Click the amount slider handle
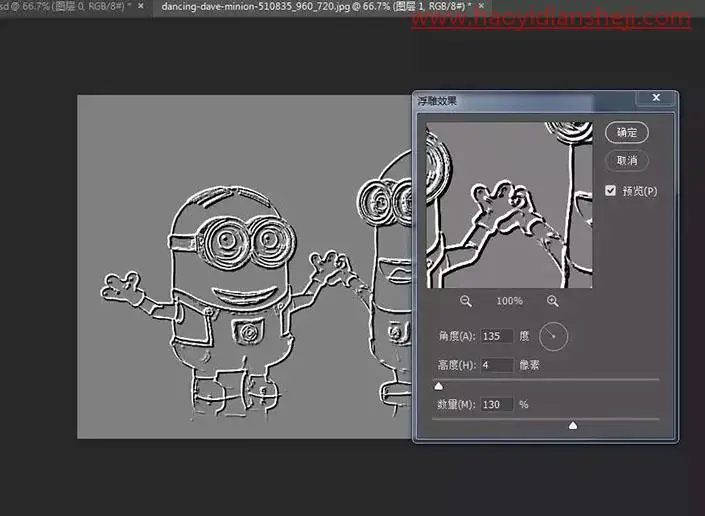 tap(573, 425)
